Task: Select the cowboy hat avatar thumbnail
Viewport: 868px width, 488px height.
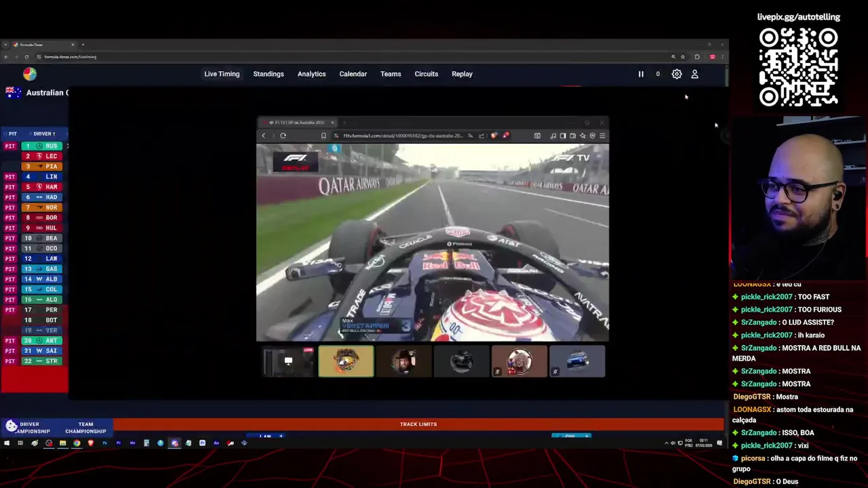Action: pyautogui.click(x=404, y=361)
